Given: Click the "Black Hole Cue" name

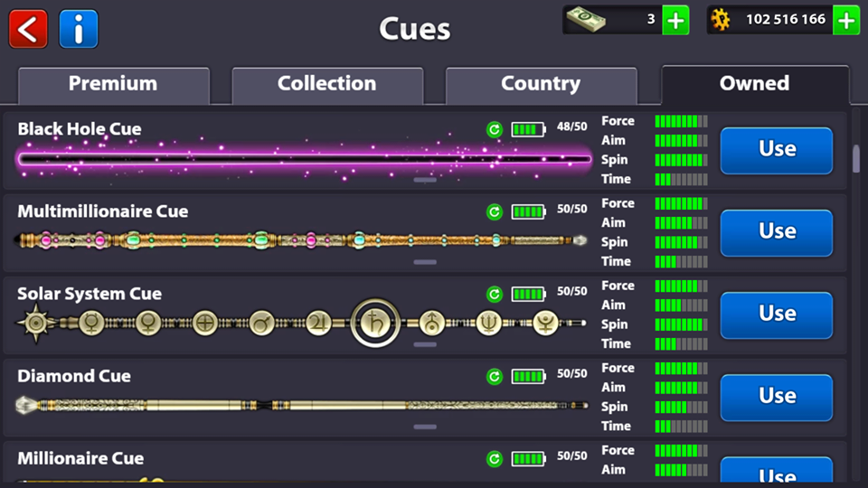Looking at the screenshot, I should click(x=80, y=129).
